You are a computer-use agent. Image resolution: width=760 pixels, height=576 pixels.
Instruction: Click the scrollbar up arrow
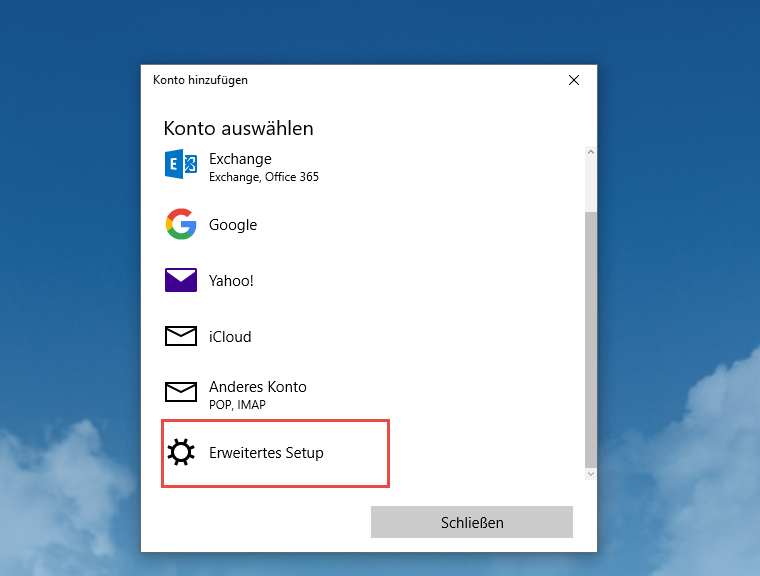click(590, 153)
